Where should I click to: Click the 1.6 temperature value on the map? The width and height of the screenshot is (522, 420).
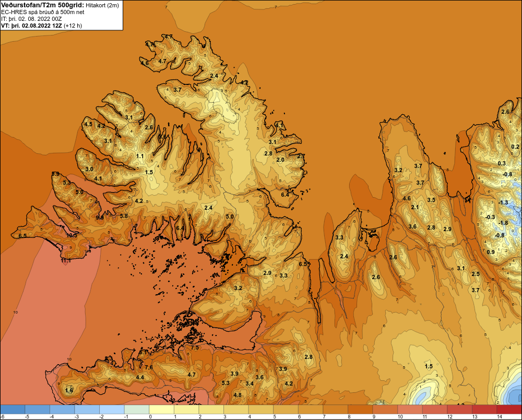(x=69, y=390)
